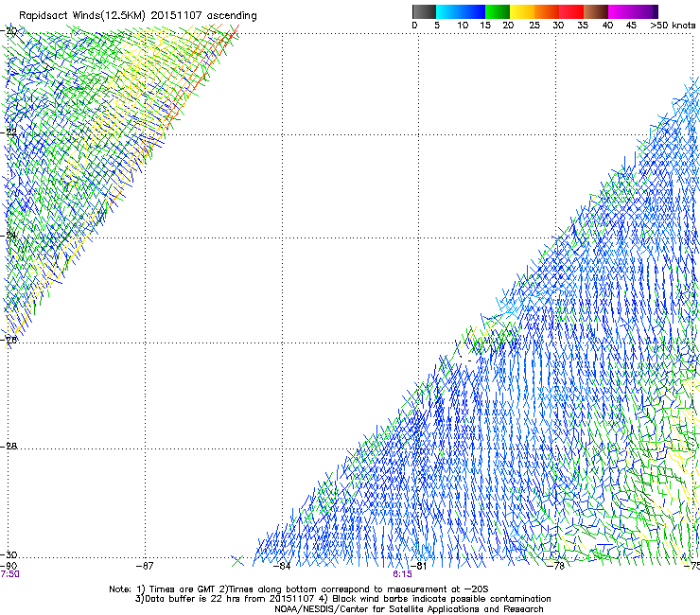Image resolution: width=700 pixels, height=615 pixels.
Task: Click the latitude label '-30'
Action: pyautogui.click(x=9, y=554)
